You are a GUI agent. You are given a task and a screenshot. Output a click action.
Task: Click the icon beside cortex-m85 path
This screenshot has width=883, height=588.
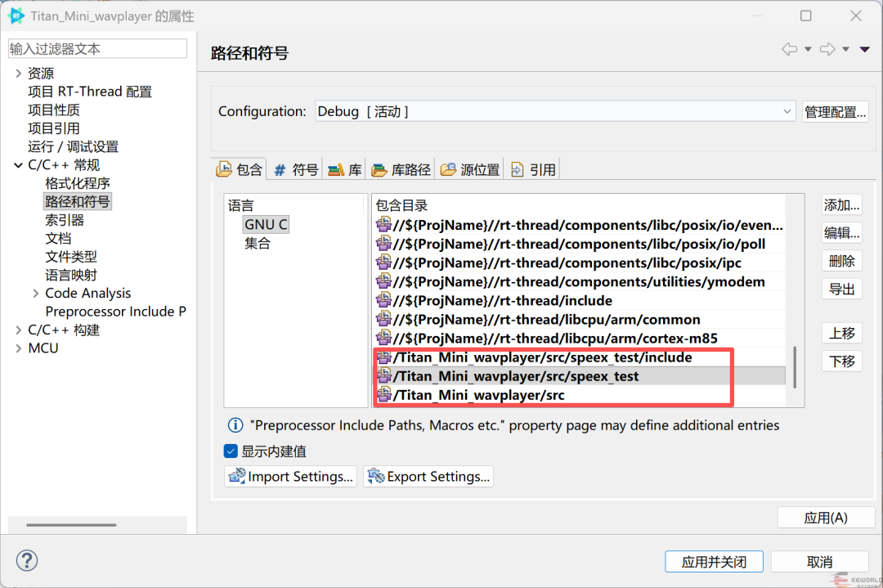coord(383,338)
